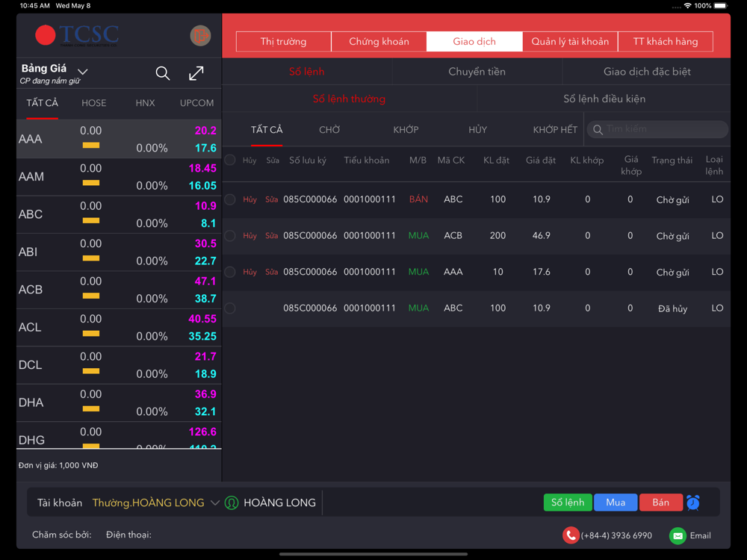The width and height of the screenshot is (747, 560).
Task: Select the MUA AAA order radio button
Action: coord(230,272)
